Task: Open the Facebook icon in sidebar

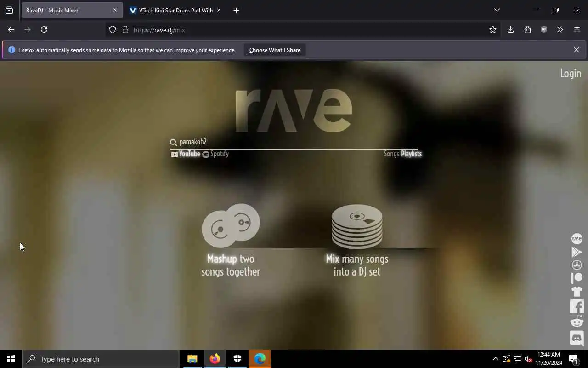Action: 577,306
